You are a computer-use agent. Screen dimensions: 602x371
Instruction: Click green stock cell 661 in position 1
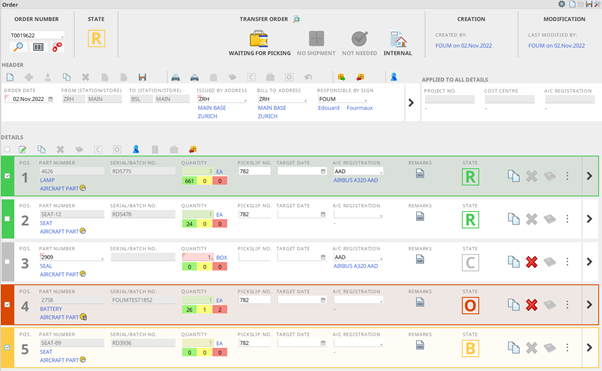189,181
